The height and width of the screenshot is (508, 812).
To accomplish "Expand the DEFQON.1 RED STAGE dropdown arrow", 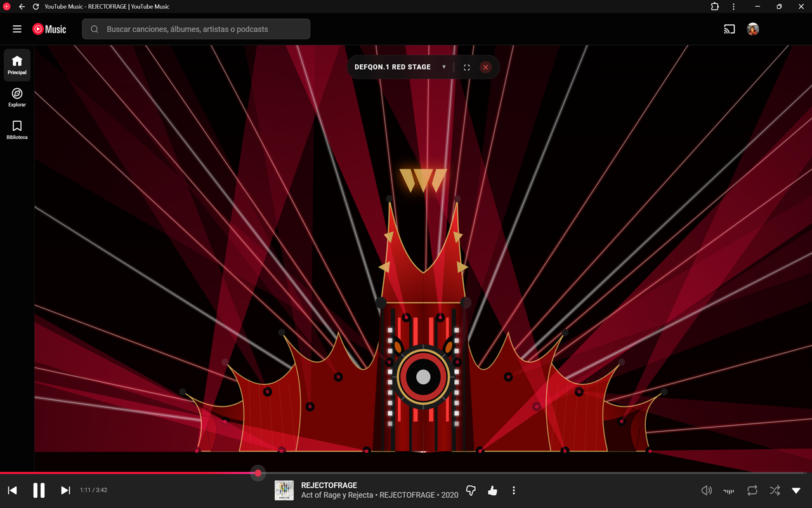I will 444,67.
